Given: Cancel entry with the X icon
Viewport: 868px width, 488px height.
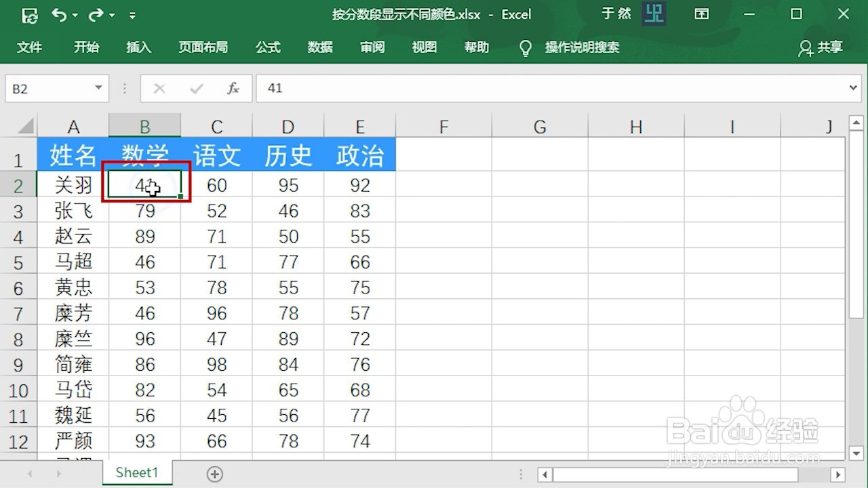Looking at the screenshot, I should 160,88.
